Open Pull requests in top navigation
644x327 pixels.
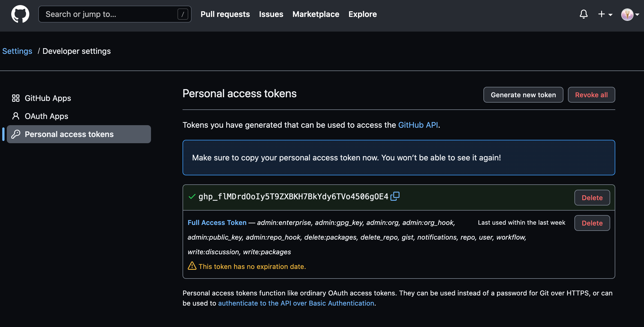pos(225,14)
